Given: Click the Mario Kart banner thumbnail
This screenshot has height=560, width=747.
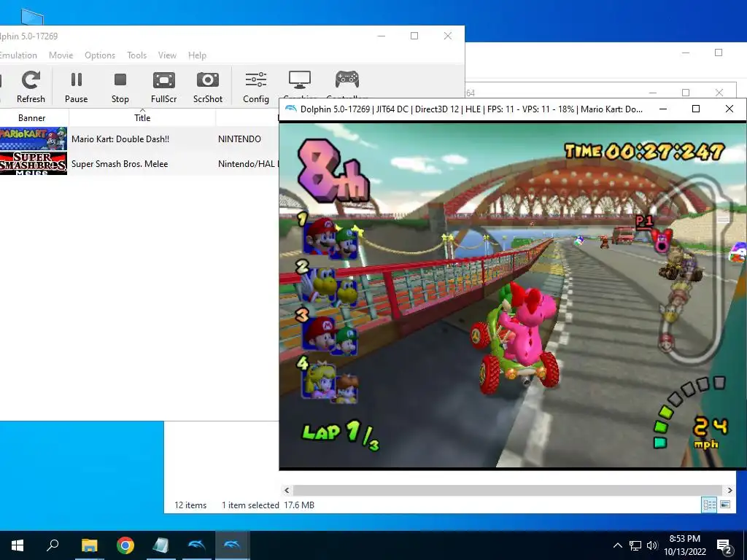Looking at the screenshot, I should pyautogui.click(x=34, y=139).
